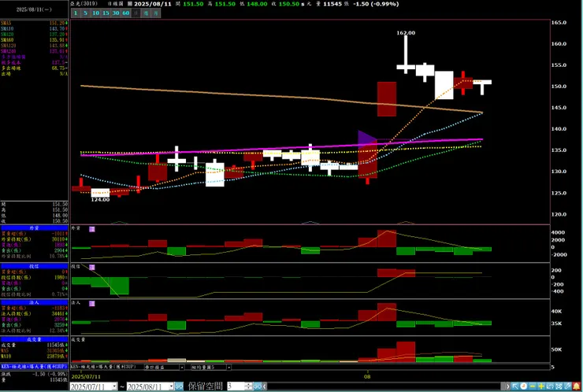Image resolution: width=583 pixels, height=392 pixels.
Task: Click the SMA10 indicator row
Action: [34, 28]
